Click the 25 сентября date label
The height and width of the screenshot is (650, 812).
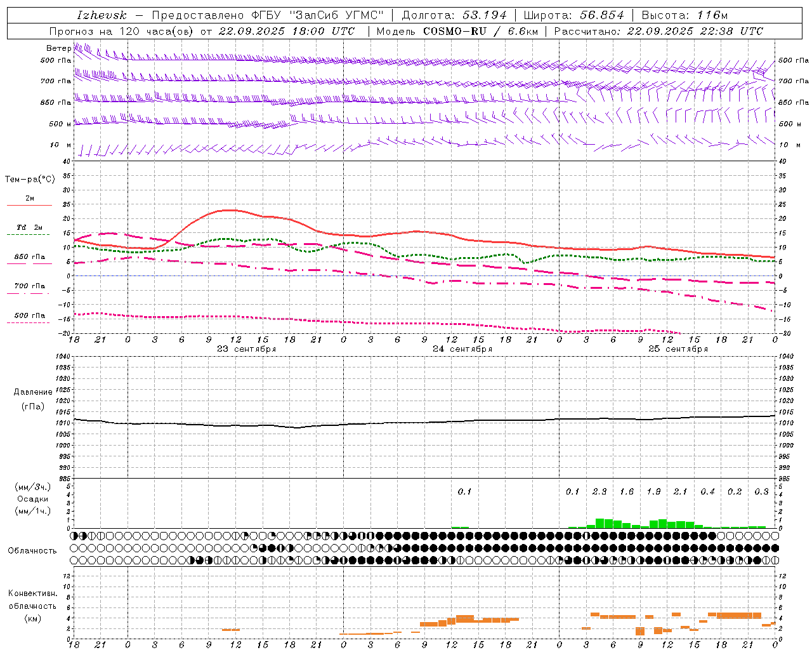(678, 349)
